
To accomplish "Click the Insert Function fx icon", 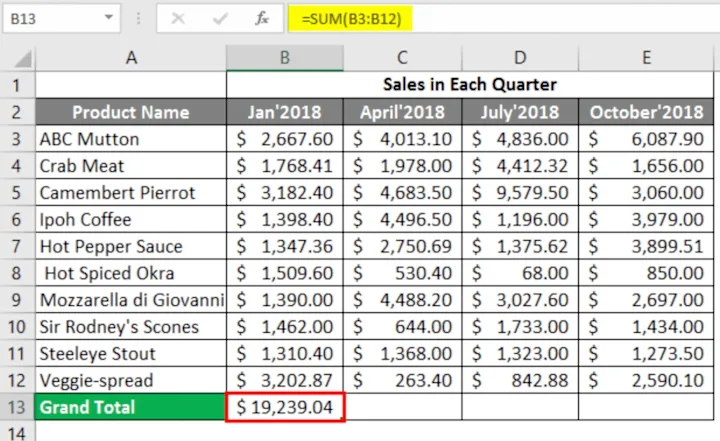I will 262,19.
